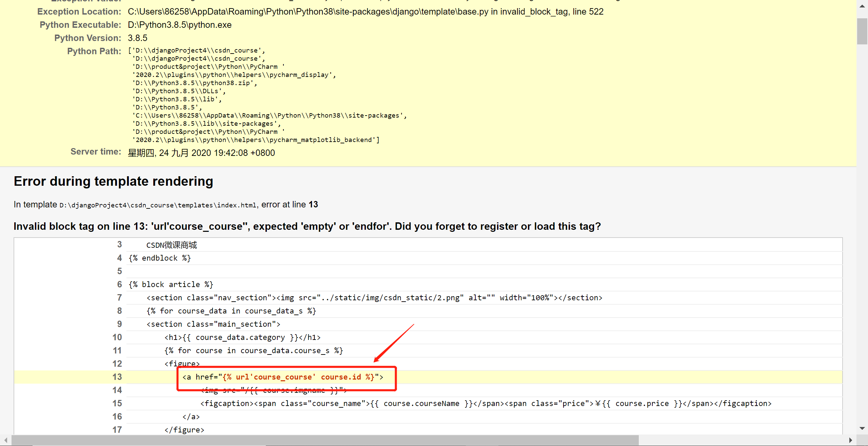Click the vertical scrollbar thumb
Viewport: 868px width, 446px height.
862,31
